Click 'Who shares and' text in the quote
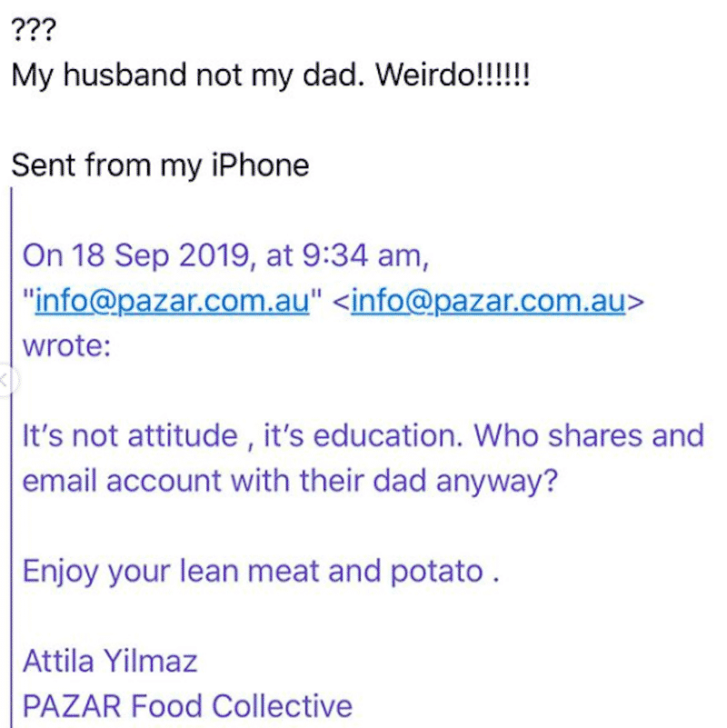 589,435
